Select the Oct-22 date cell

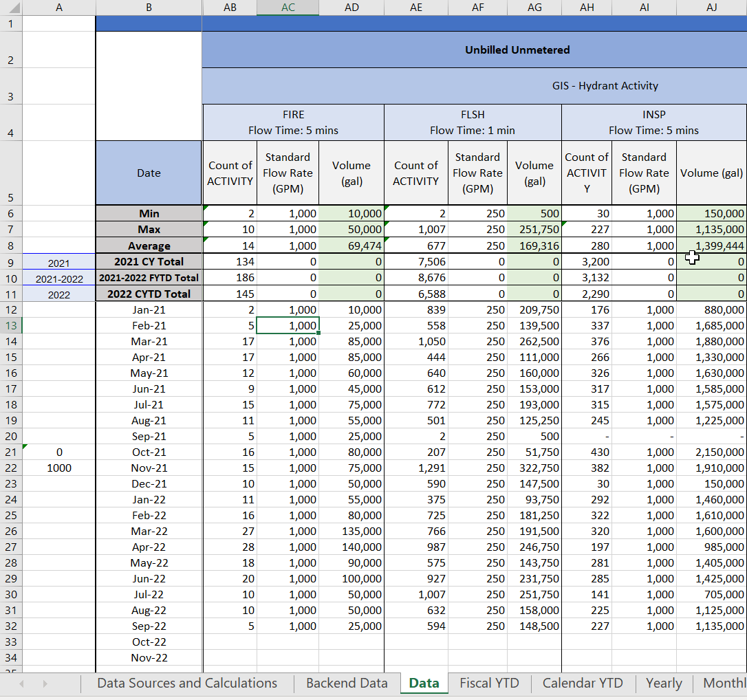point(149,642)
